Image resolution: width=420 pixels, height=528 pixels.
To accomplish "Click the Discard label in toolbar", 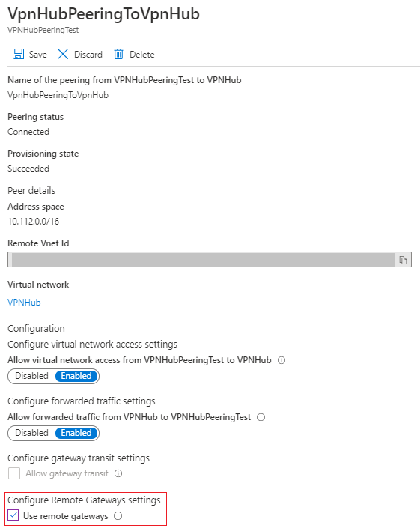I will (88, 55).
